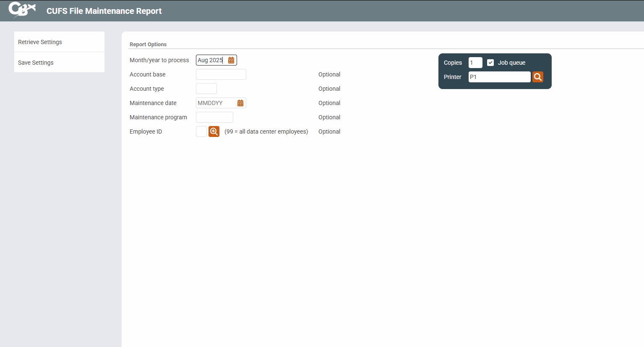Viewport: 644px width, 347px height.
Task: Uncheck the Job queue checkbox
Action: click(x=490, y=63)
